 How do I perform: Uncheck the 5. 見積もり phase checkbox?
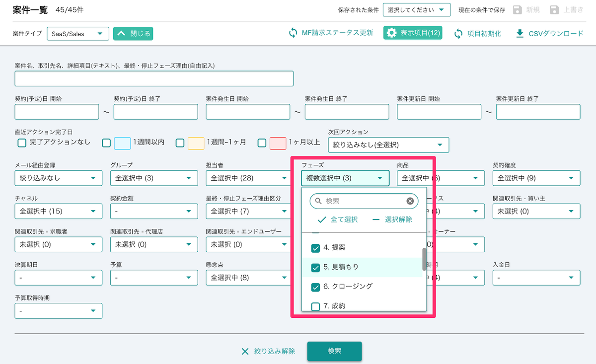pyautogui.click(x=315, y=267)
